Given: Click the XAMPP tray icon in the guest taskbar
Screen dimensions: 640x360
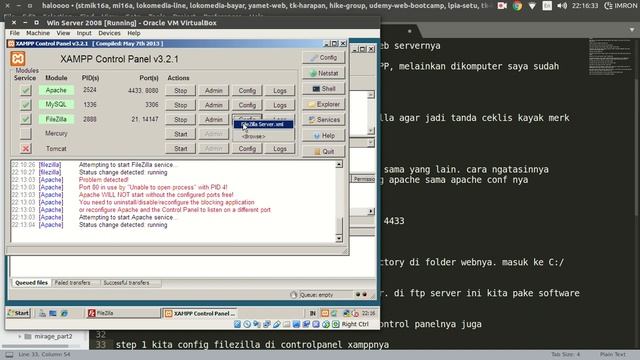Looking at the screenshot, I should [x=325, y=313].
